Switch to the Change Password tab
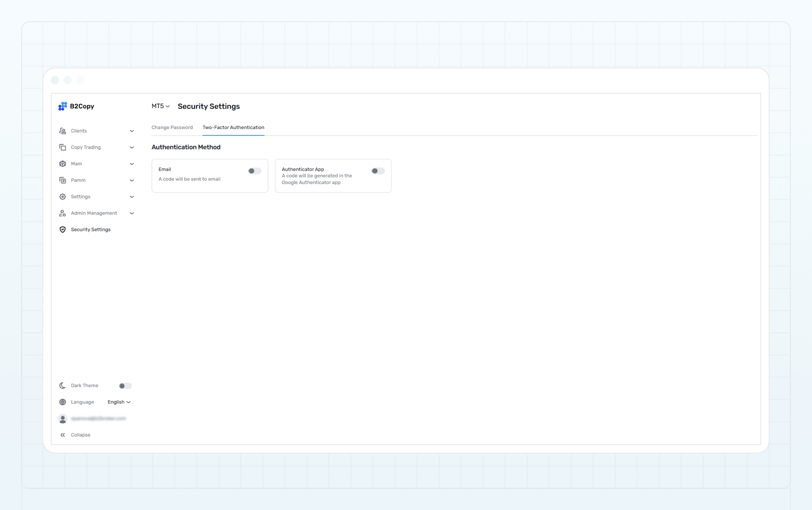Viewport: 812px width, 510px height. point(172,127)
